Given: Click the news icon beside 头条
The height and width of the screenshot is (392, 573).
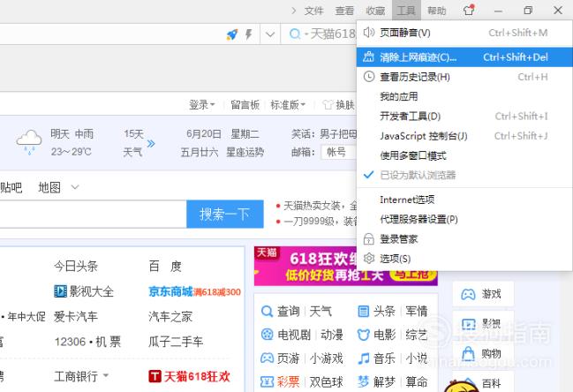Looking at the screenshot, I should (x=363, y=312).
